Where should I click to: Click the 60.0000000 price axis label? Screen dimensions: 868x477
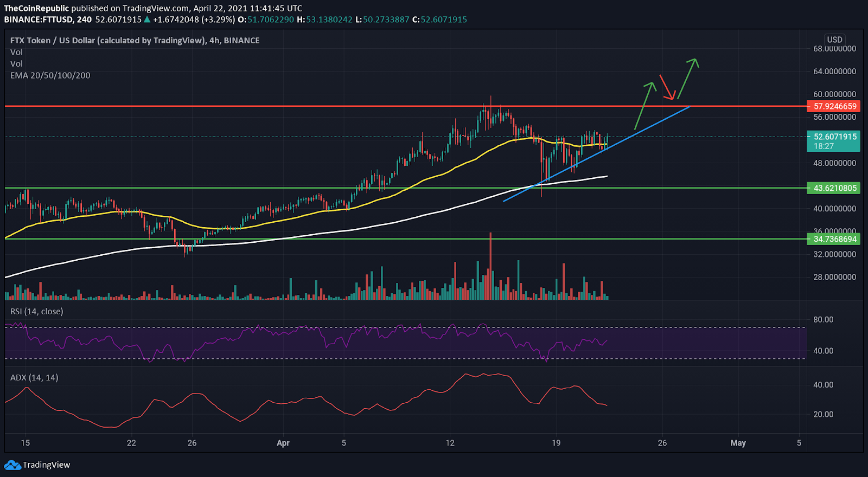pos(834,94)
